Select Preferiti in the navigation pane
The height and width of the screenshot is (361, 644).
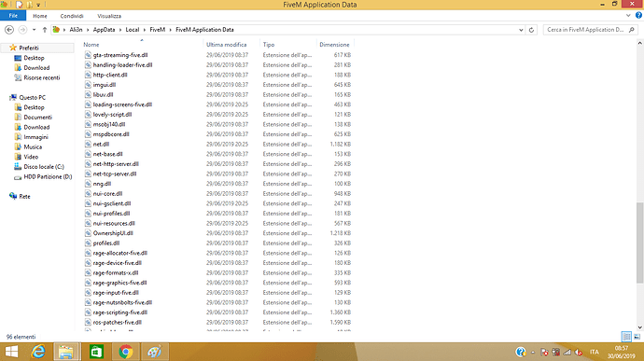coord(29,49)
